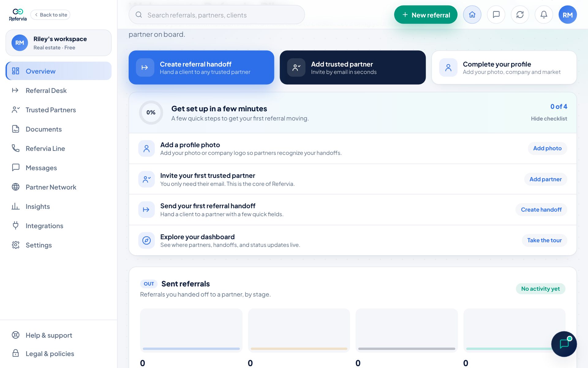
Task: Click the Create referral handoff arrow icon
Action: point(145,67)
